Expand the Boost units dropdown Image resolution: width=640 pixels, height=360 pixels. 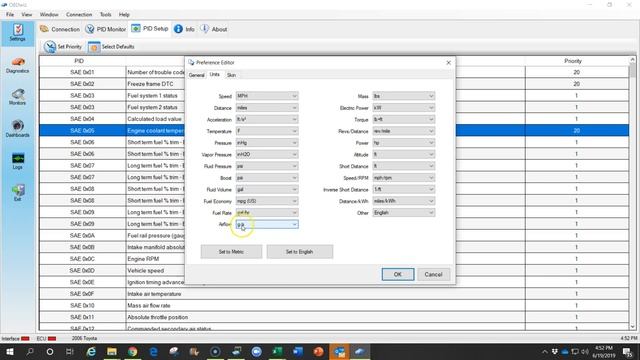tap(267, 178)
